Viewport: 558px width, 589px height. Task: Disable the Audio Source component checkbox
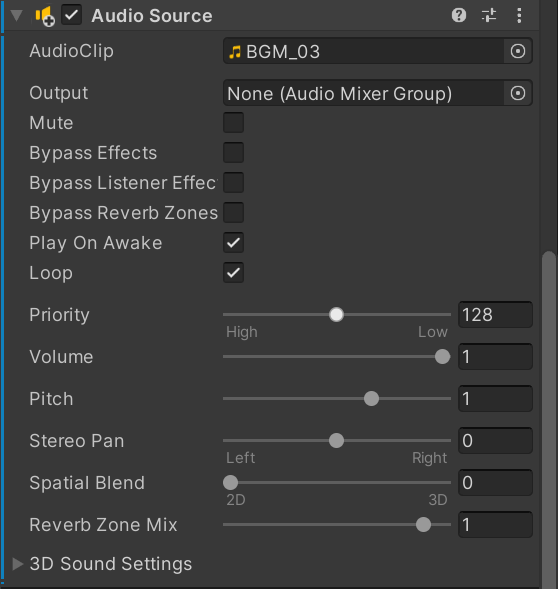(71, 15)
